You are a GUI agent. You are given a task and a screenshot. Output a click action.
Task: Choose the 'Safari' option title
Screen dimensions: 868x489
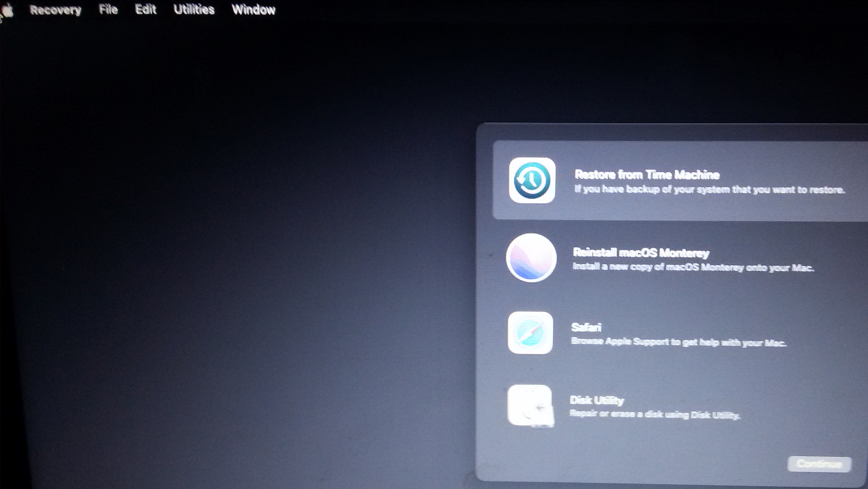pos(586,327)
